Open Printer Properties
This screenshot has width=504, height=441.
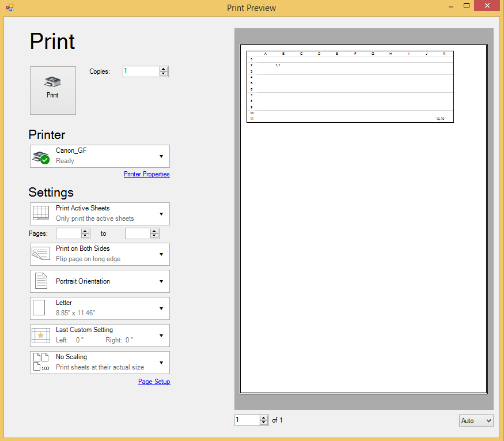point(146,174)
